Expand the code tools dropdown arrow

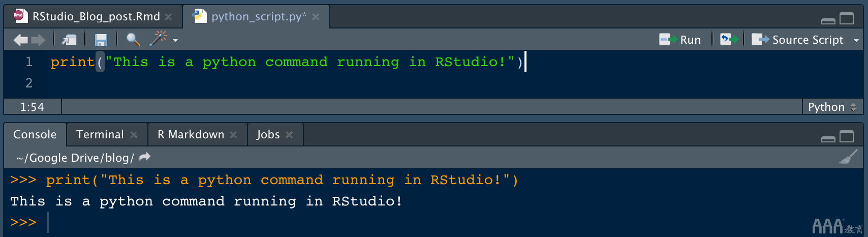[x=175, y=40]
